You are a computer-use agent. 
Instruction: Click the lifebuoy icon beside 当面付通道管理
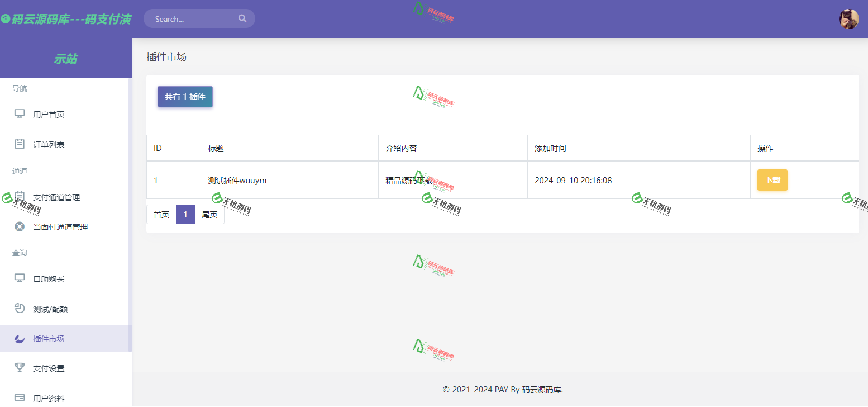[20, 227]
